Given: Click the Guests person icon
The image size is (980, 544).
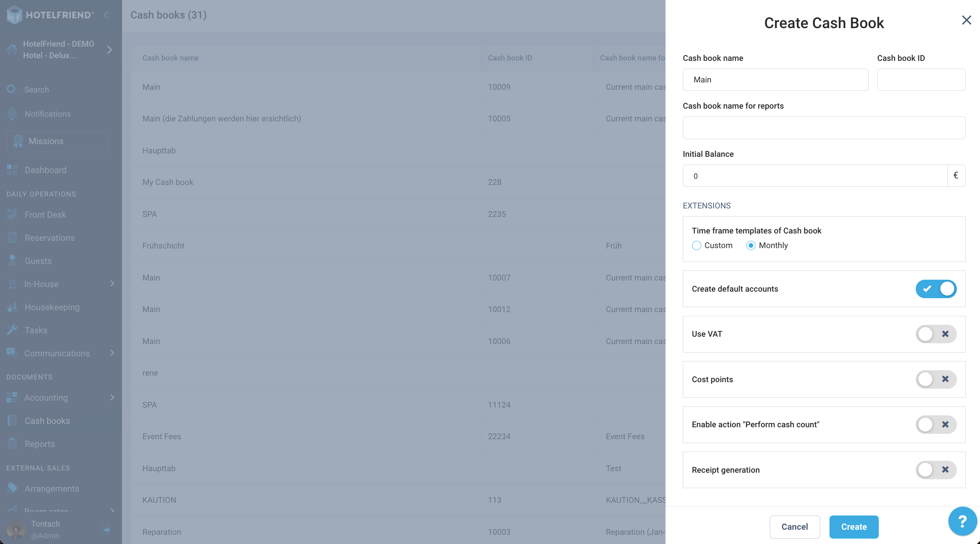Looking at the screenshot, I should coord(12,260).
